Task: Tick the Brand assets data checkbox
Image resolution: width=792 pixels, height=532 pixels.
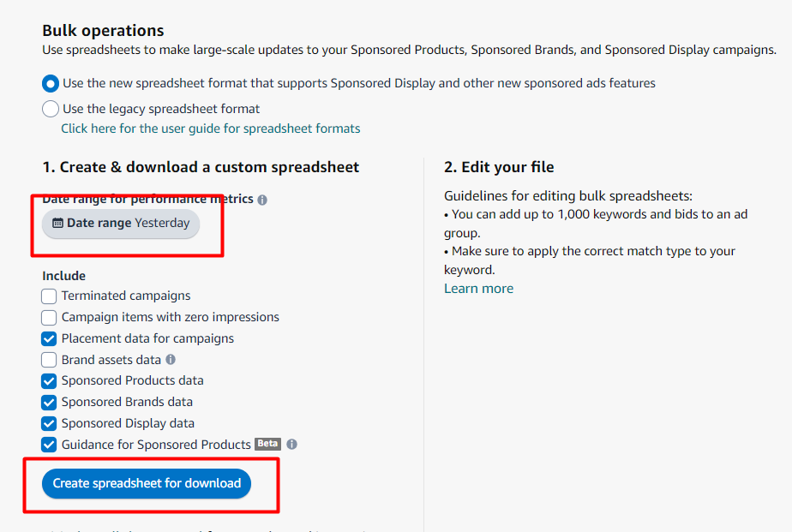Action: [x=49, y=360]
